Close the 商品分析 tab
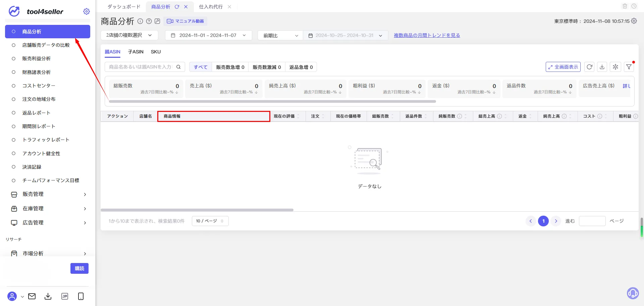This screenshot has width=644, height=306. tap(186, 7)
